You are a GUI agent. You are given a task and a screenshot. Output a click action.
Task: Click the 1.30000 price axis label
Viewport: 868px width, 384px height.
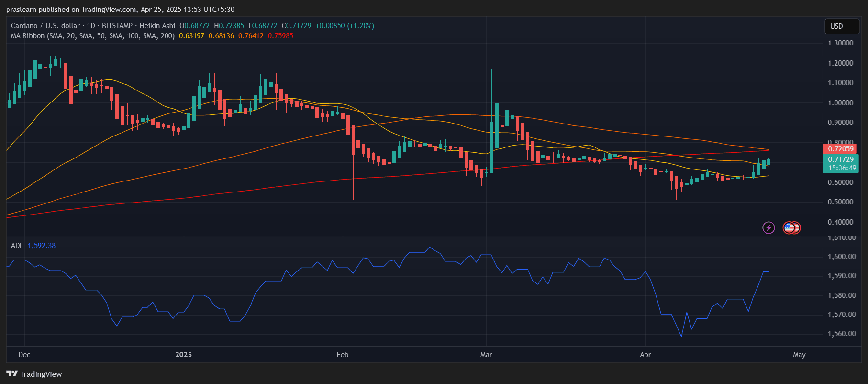click(841, 43)
